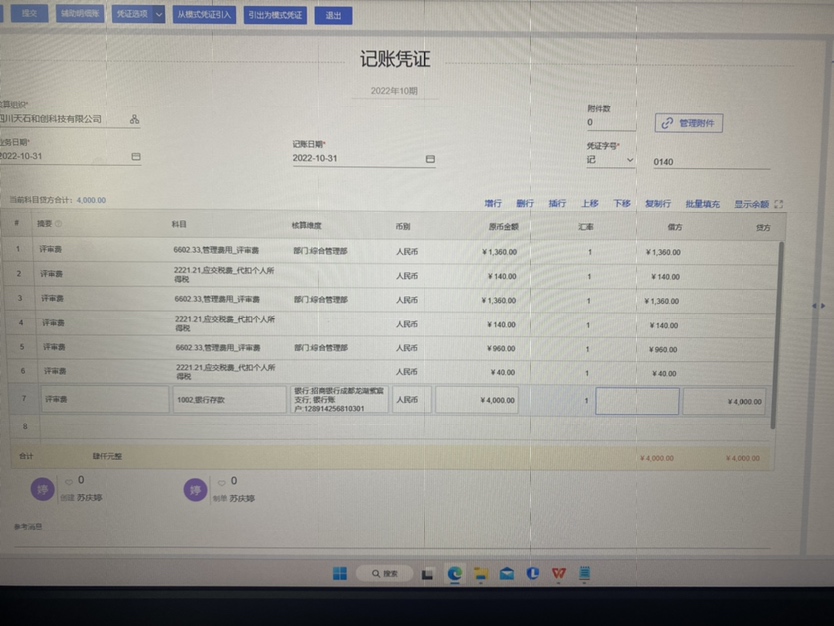This screenshot has width=834, height=626.
Task: Click the 管理附件 button
Action: tap(689, 123)
